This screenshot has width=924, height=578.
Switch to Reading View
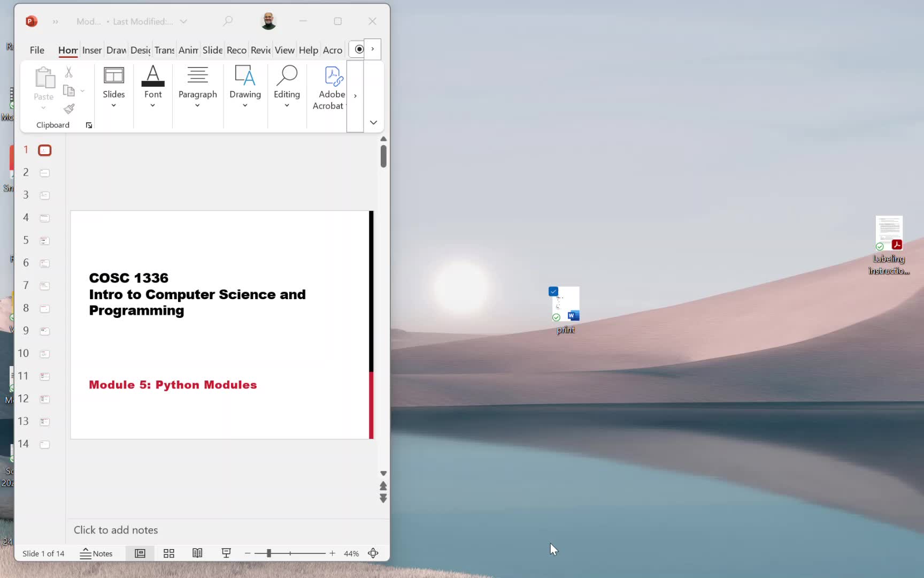(197, 553)
